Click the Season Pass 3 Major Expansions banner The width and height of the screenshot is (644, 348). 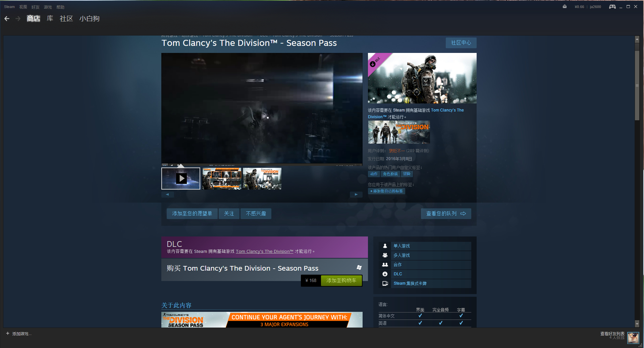(262, 320)
